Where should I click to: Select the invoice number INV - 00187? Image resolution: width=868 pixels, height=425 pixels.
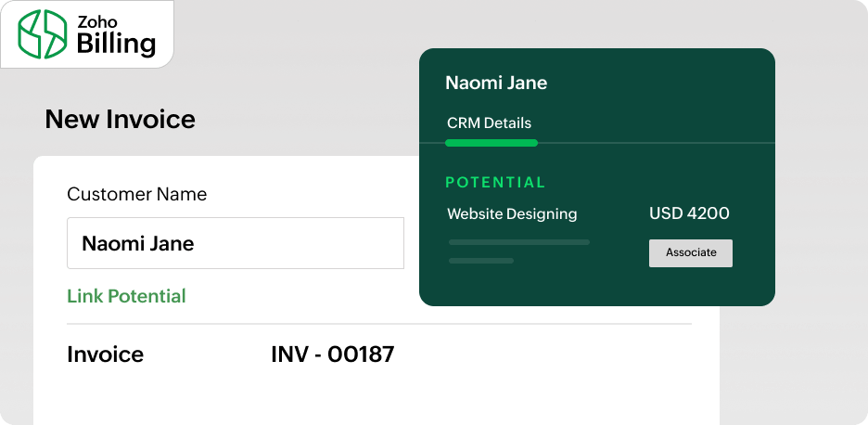coord(332,354)
